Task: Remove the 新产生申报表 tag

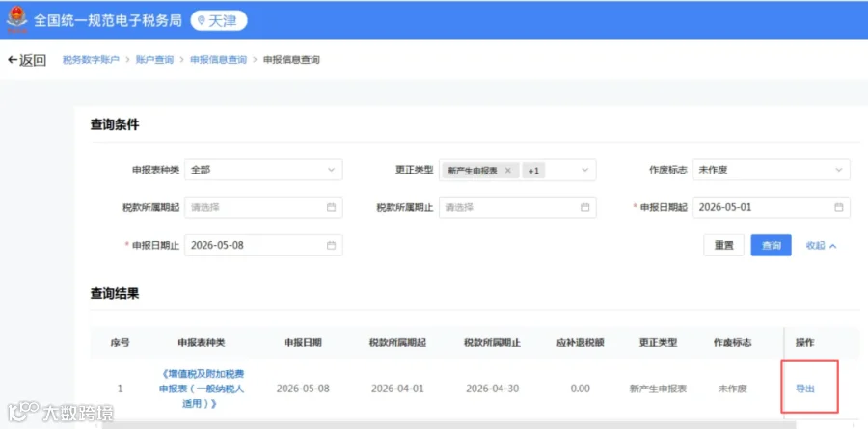Action: coord(507,171)
